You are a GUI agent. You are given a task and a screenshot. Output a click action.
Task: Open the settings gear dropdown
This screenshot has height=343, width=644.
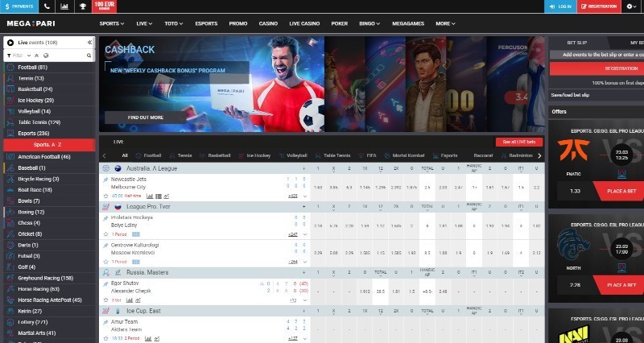click(x=632, y=6)
